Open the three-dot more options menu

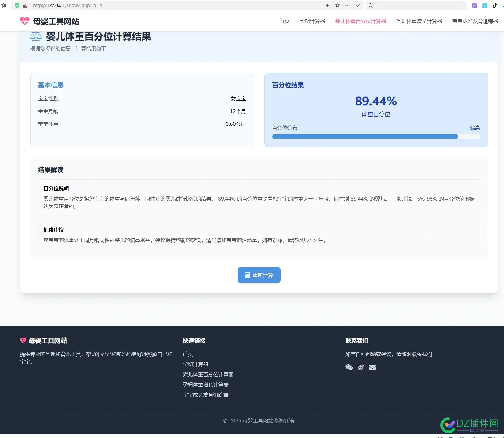tap(348, 5)
